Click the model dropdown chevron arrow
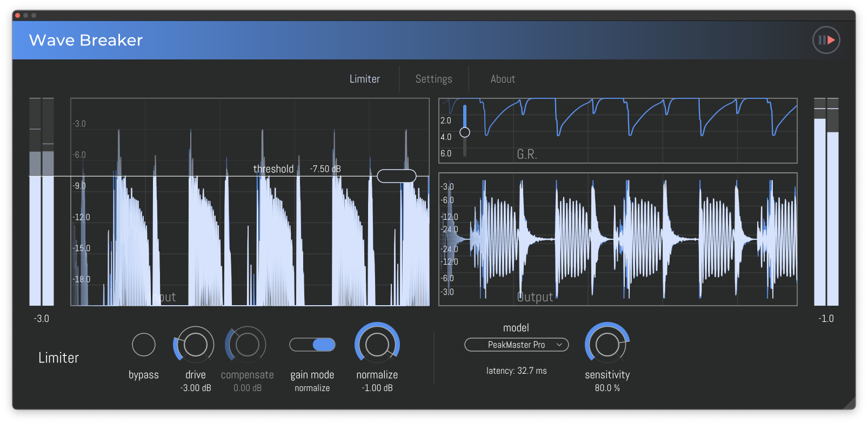Screen dimensions: 868x424 [559, 345]
